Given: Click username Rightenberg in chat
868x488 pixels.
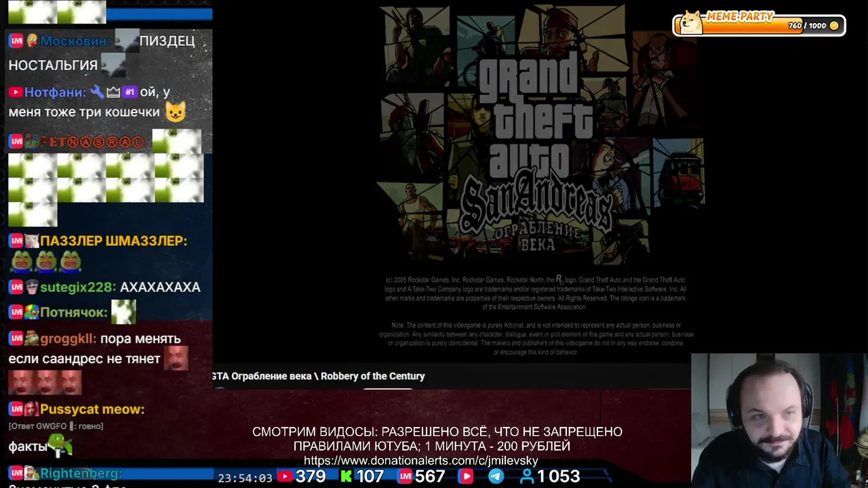Looking at the screenshot, I should (81, 473).
